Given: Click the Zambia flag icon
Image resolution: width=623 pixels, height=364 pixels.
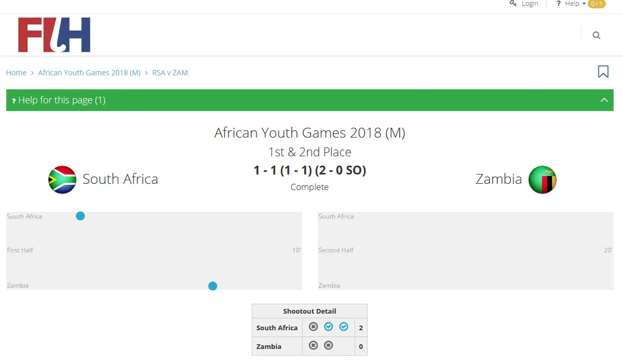Looking at the screenshot, I should click(x=542, y=180).
